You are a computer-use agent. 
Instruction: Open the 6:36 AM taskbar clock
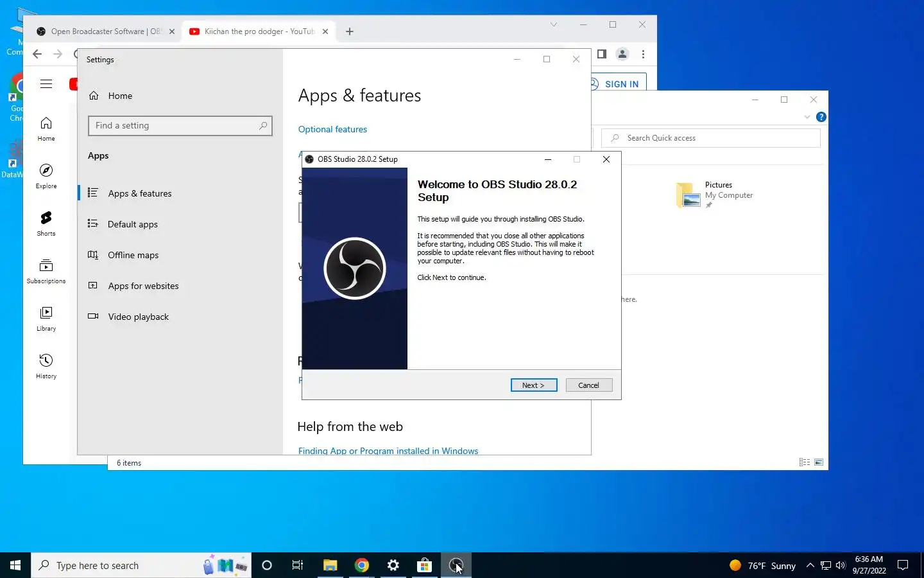pos(869,565)
